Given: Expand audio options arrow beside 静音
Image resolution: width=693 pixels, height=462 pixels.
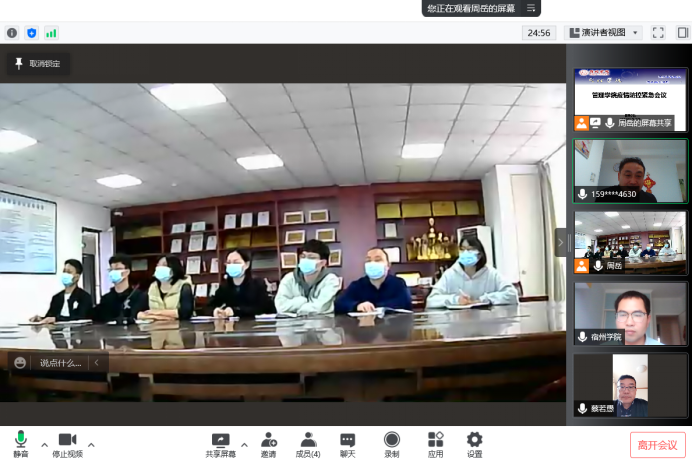Looking at the screenshot, I should [44, 444].
